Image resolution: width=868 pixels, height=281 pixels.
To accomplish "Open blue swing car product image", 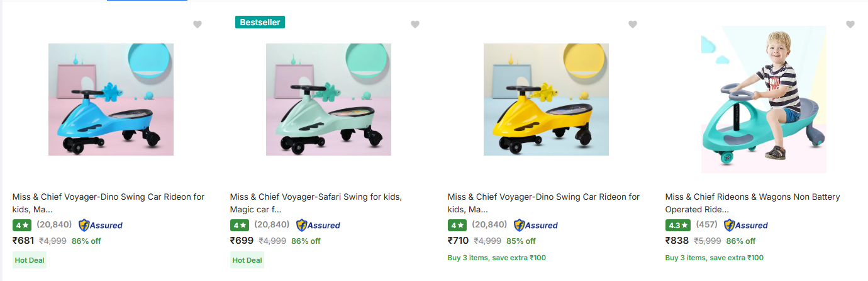I will click(x=111, y=100).
